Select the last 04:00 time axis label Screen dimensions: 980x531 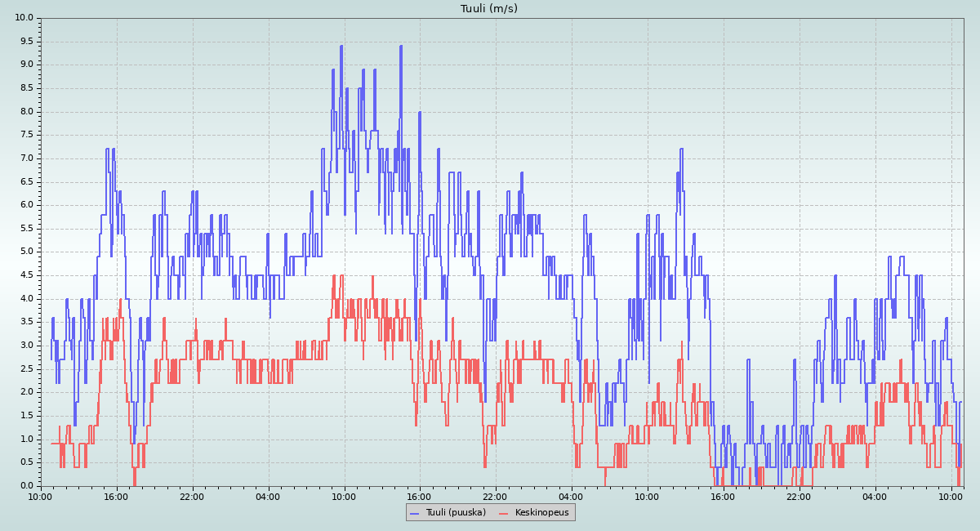pos(875,496)
